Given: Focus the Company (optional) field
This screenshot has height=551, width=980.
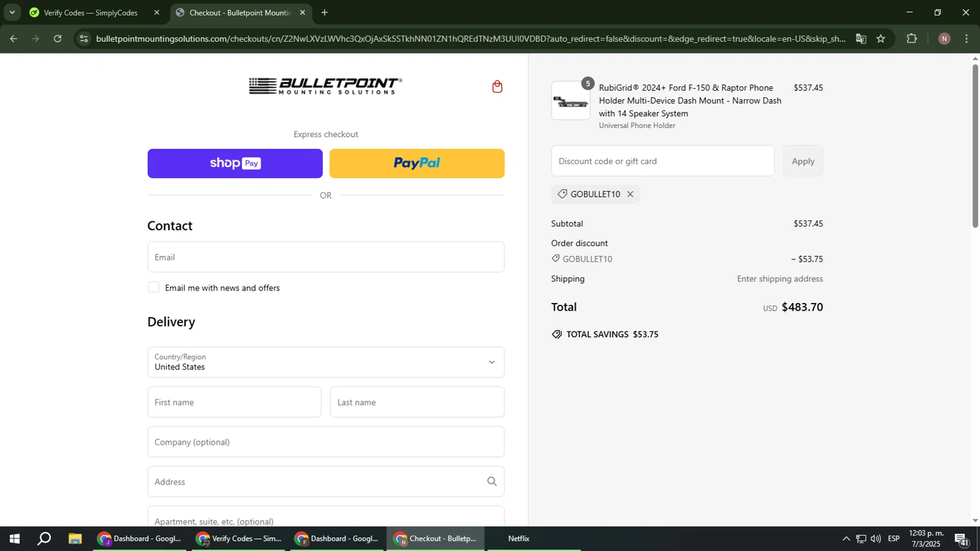Looking at the screenshot, I should (x=326, y=442).
